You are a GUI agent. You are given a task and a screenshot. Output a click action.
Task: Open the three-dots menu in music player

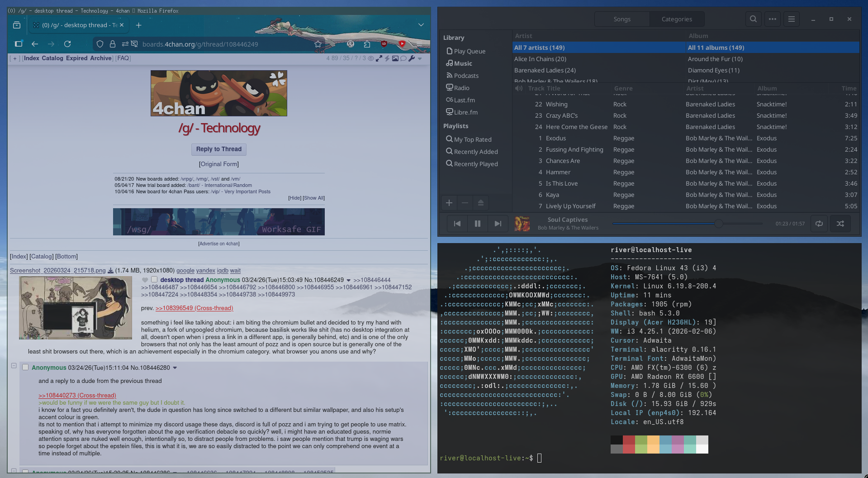click(773, 19)
